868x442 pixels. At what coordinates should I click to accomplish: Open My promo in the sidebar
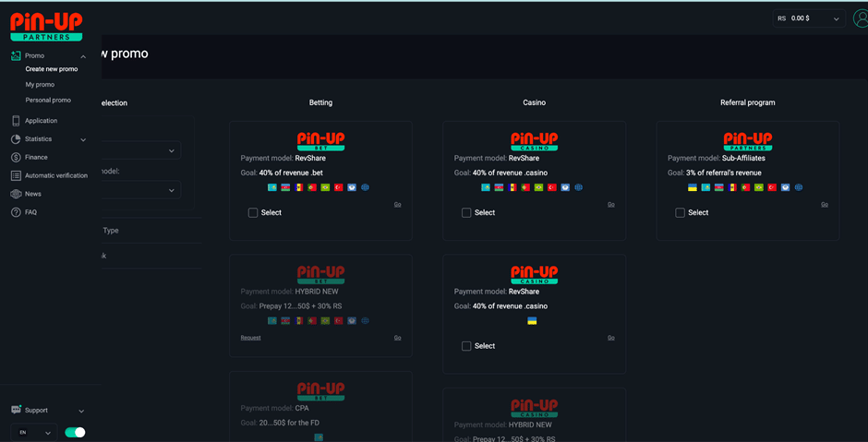point(40,85)
